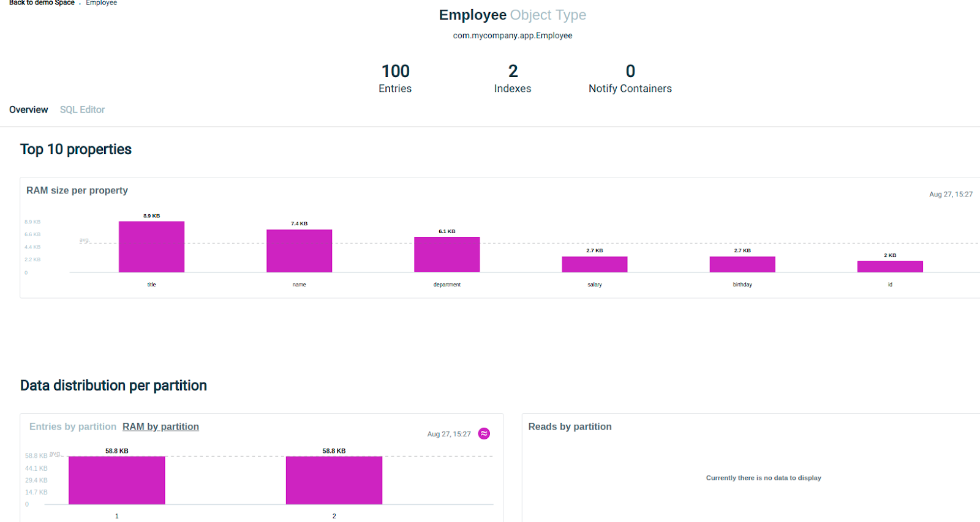
Task: Click the title property bar
Action: [151, 247]
